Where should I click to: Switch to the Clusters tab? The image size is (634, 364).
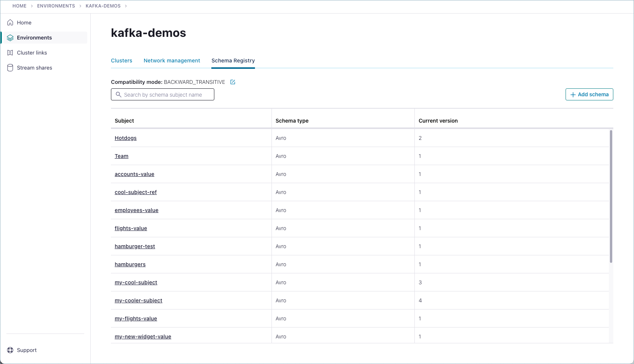(x=121, y=61)
